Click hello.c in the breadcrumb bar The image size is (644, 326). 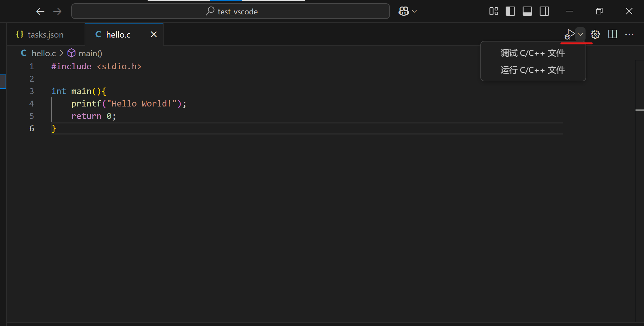(43, 53)
